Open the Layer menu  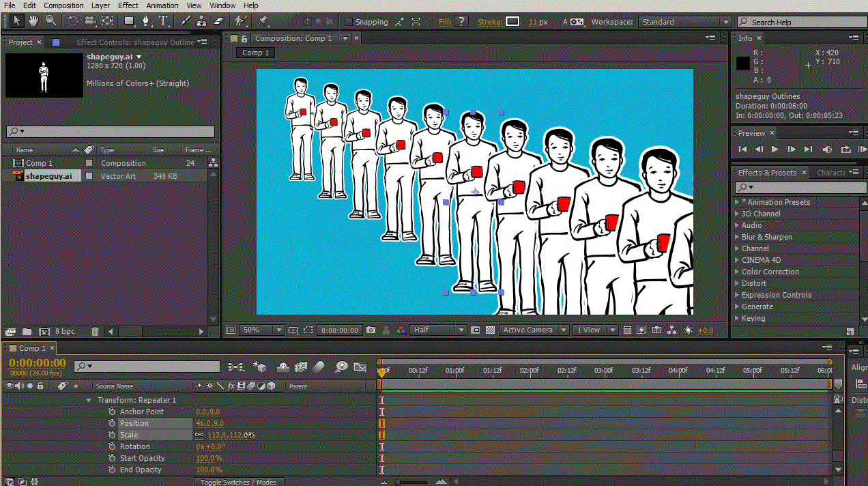point(100,5)
